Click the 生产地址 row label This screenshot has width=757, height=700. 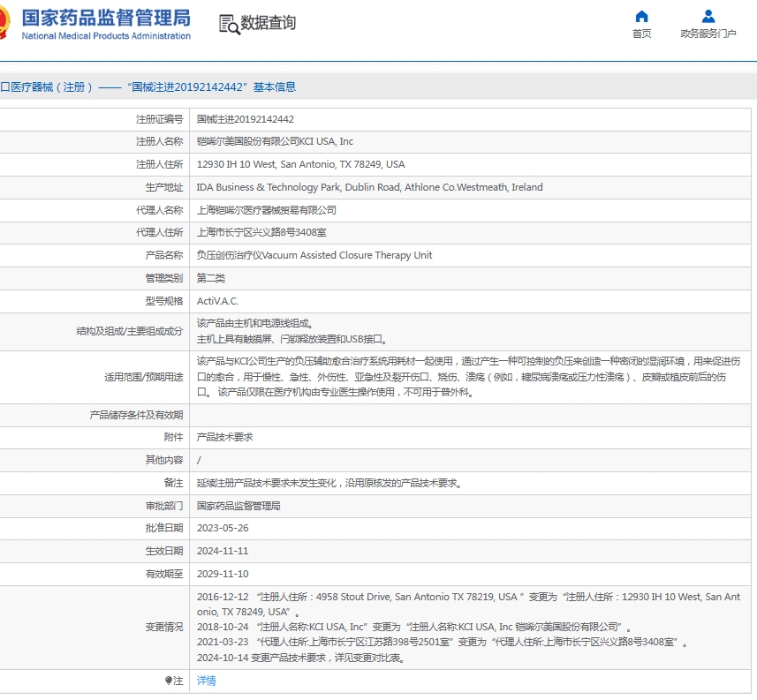click(x=164, y=187)
